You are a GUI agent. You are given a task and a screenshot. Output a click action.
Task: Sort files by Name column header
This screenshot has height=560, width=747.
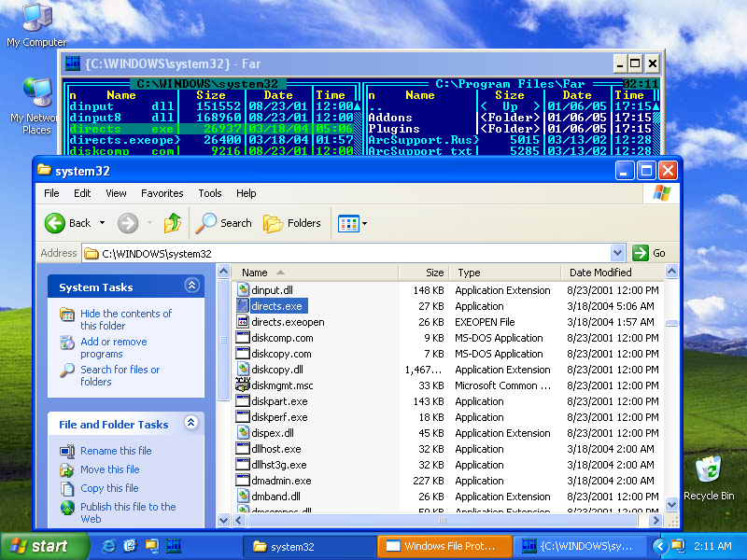coord(316,273)
